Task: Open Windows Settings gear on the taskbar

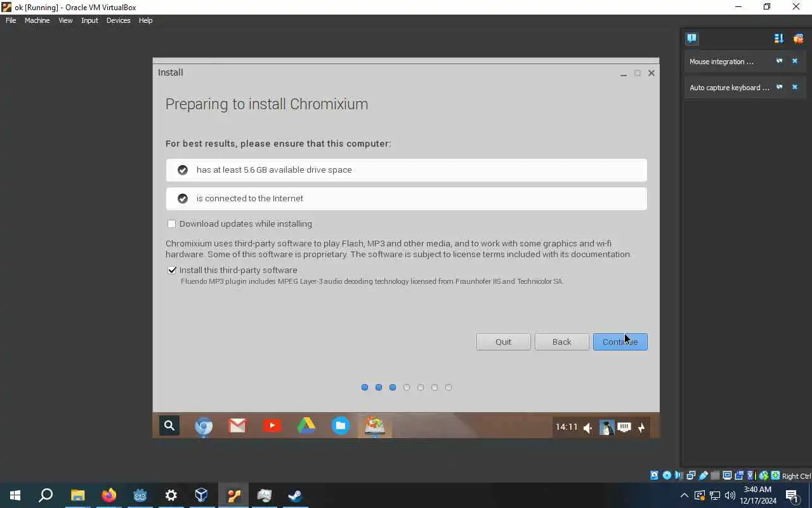Action: [171, 495]
